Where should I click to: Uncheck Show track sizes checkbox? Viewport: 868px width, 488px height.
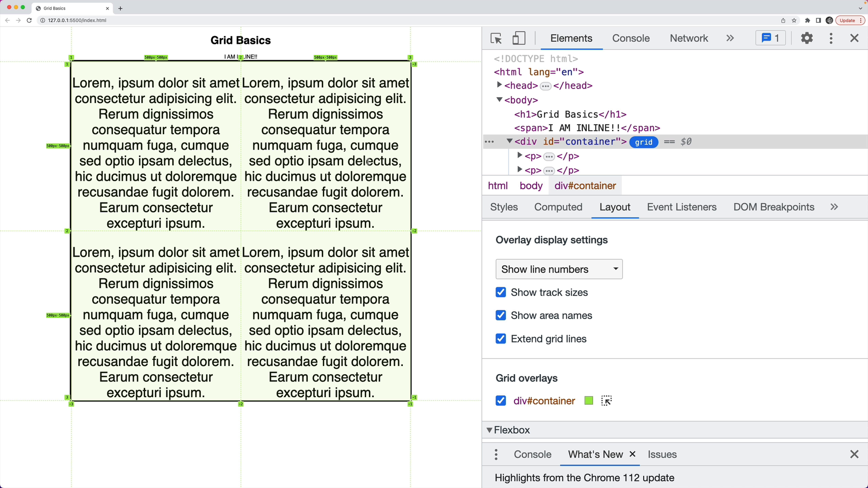coord(500,292)
